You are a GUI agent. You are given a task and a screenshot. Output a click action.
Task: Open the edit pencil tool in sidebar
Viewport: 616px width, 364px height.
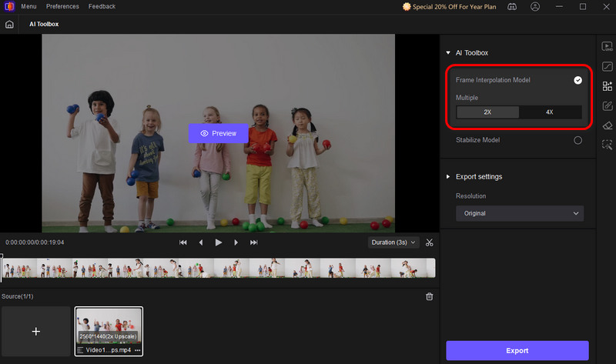(x=607, y=105)
